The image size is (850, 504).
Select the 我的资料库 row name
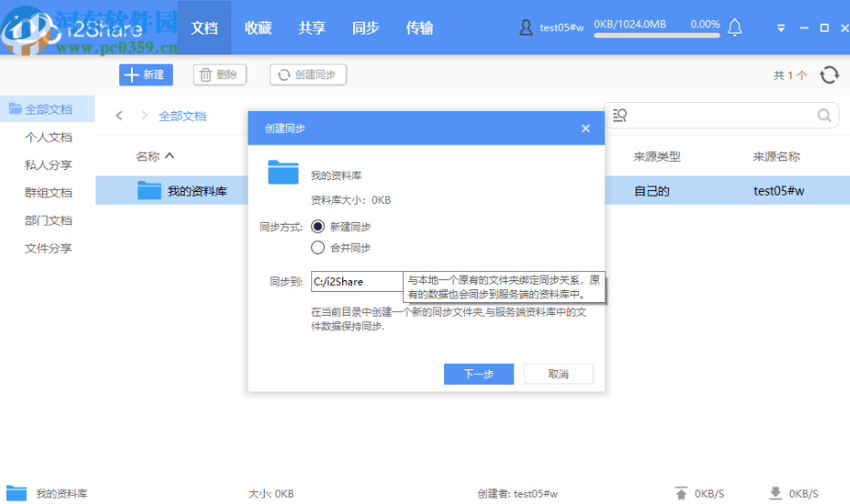pyautogui.click(x=197, y=191)
